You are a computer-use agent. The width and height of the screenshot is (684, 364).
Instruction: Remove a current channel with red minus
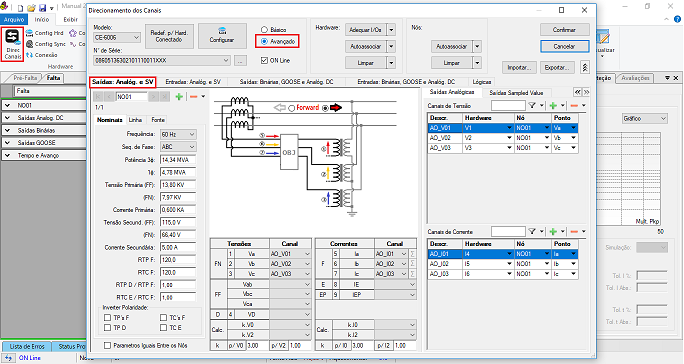(x=574, y=231)
